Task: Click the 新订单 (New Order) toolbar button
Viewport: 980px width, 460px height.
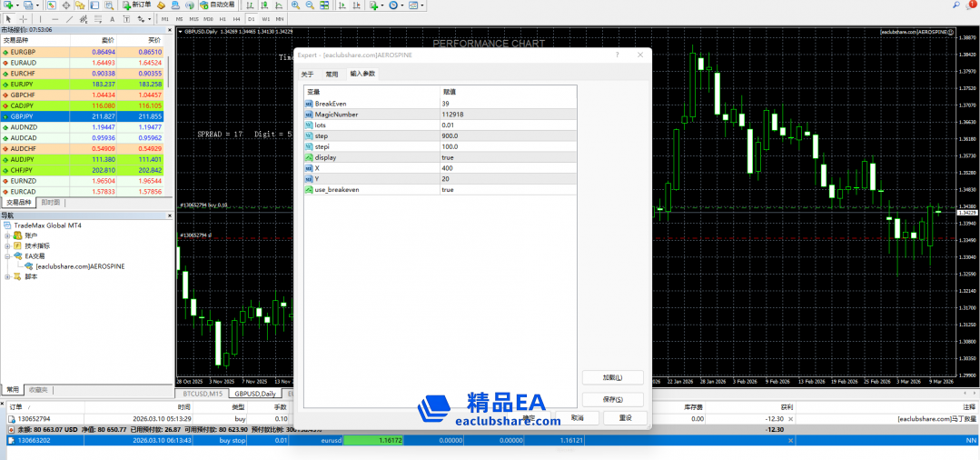Action: (x=136, y=5)
